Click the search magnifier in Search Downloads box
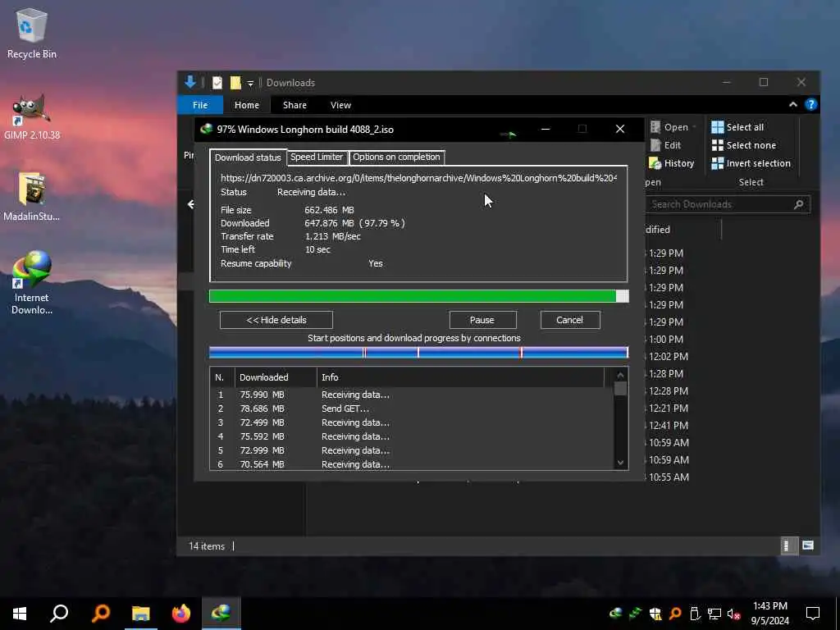This screenshot has width=840, height=630. click(x=798, y=204)
